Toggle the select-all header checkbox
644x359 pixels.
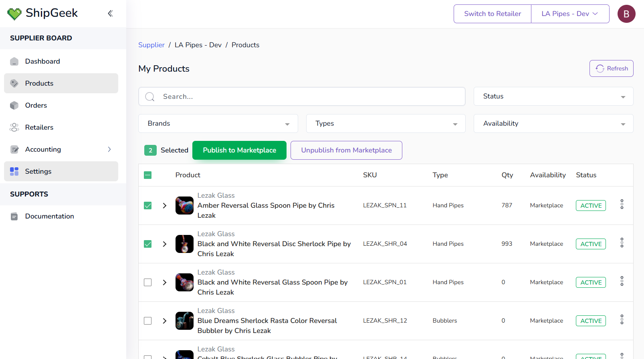pos(148,175)
